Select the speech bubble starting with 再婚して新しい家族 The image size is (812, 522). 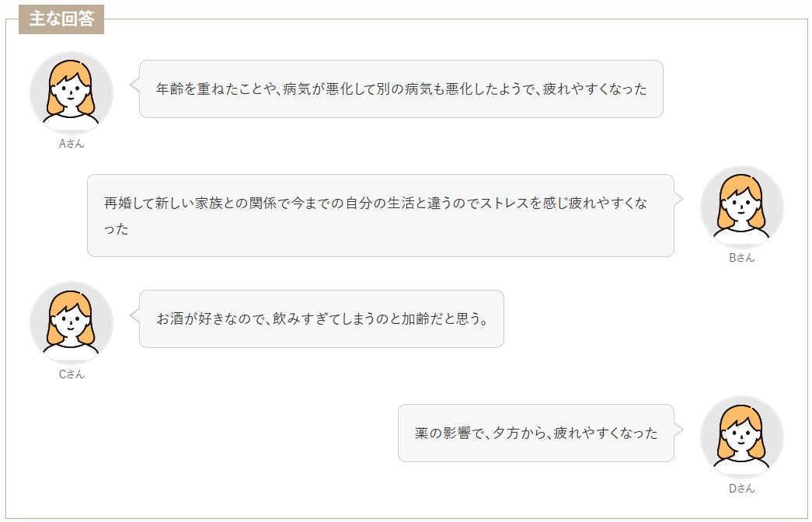380,215
